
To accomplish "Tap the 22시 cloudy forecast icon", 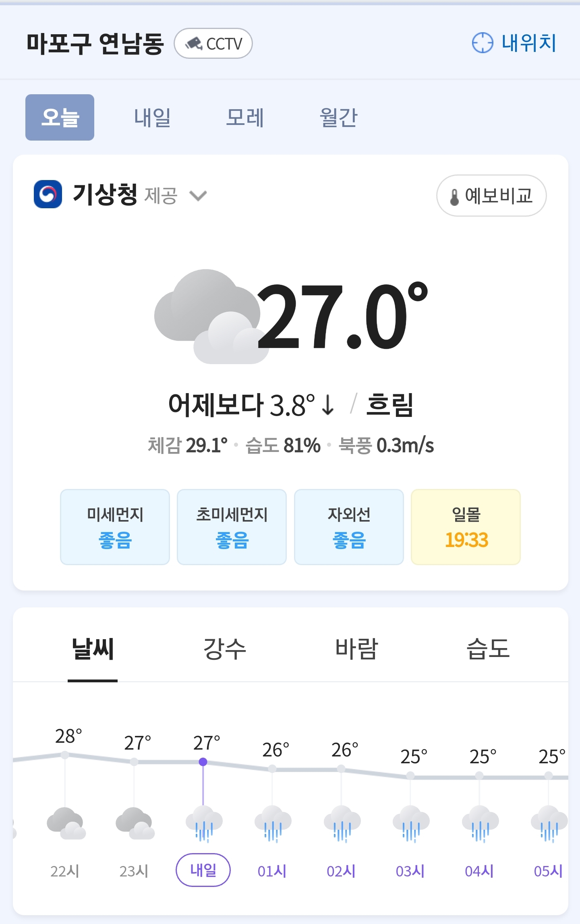I will pos(66,823).
